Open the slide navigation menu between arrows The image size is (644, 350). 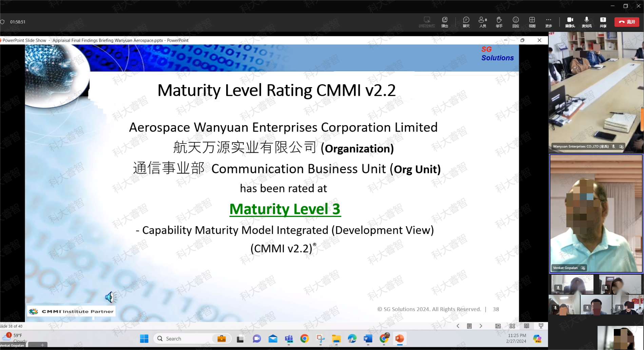click(x=469, y=326)
